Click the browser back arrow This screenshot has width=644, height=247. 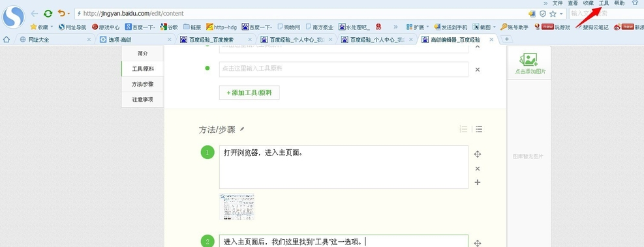(35, 14)
